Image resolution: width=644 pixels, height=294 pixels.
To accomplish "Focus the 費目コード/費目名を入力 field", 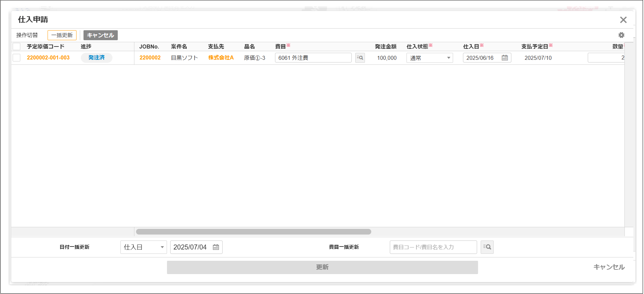I will click(433, 247).
